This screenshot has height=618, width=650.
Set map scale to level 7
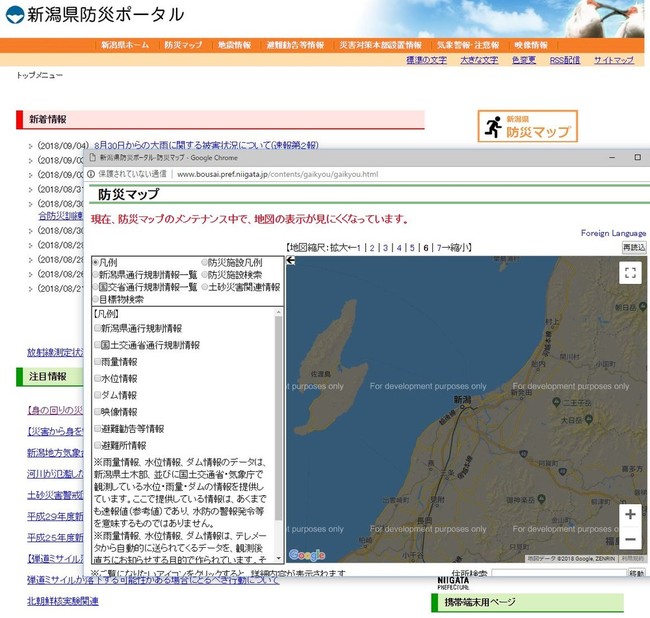[439, 248]
